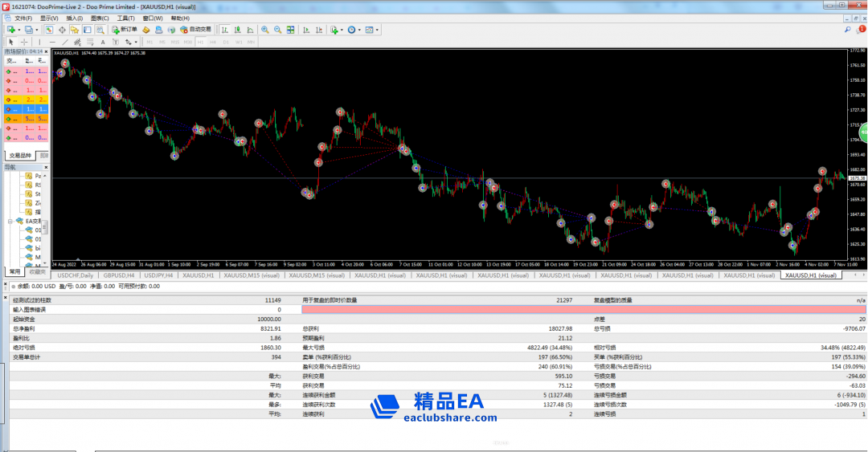Click the tile windows icon

tap(291, 30)
